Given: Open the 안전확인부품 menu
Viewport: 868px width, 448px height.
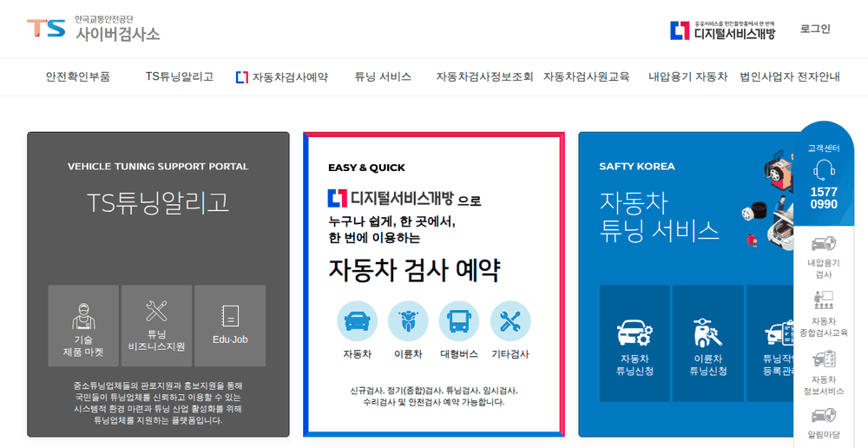Looking at the screenshot, I should 78,76.
